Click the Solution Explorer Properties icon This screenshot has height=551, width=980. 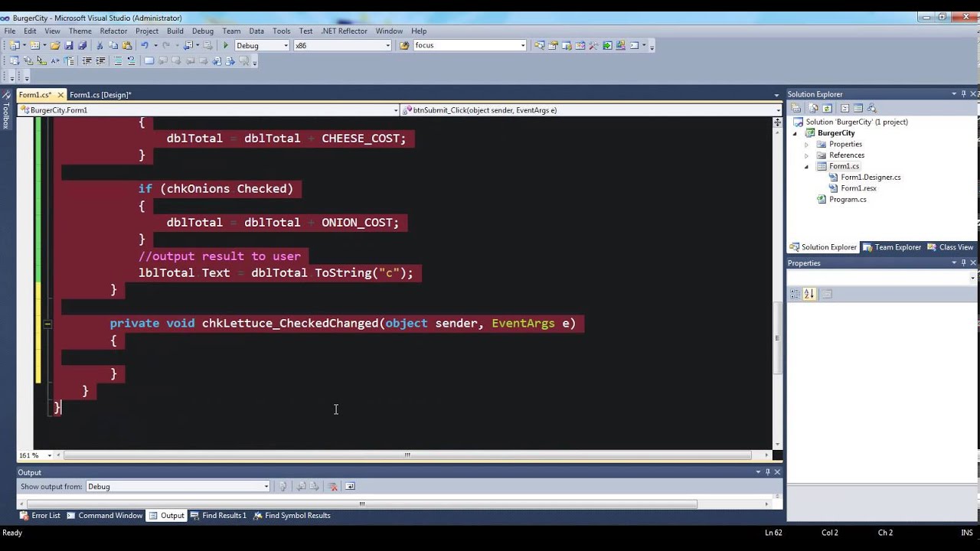coord(795,108)
